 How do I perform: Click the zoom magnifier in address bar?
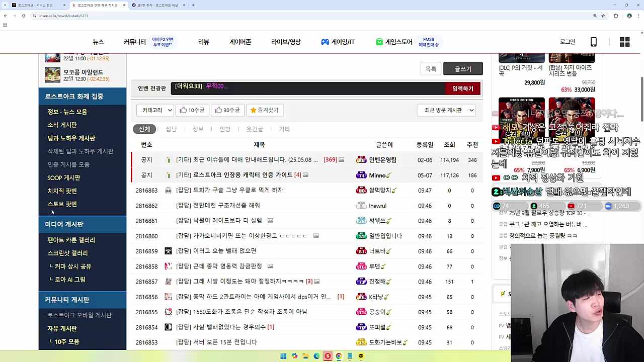[x=595, y=16]
